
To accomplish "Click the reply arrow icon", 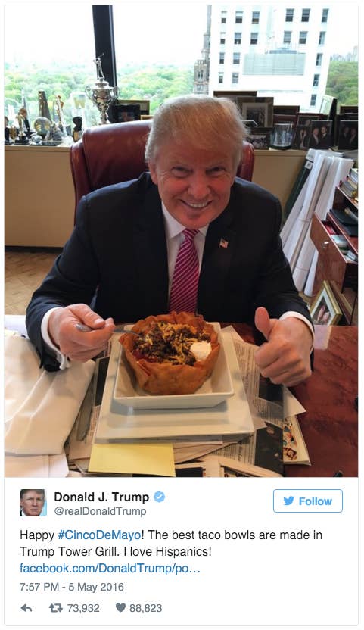I will pos(26,608).
